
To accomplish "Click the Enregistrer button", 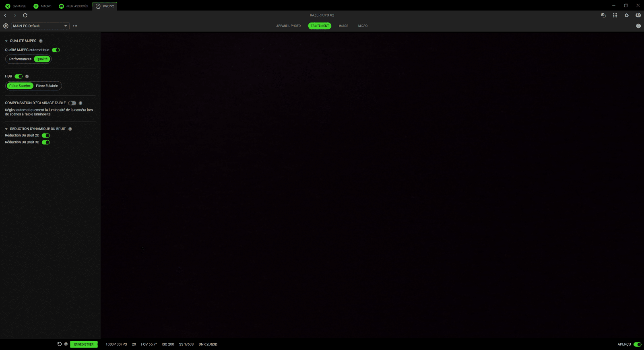I will point(84,344).
